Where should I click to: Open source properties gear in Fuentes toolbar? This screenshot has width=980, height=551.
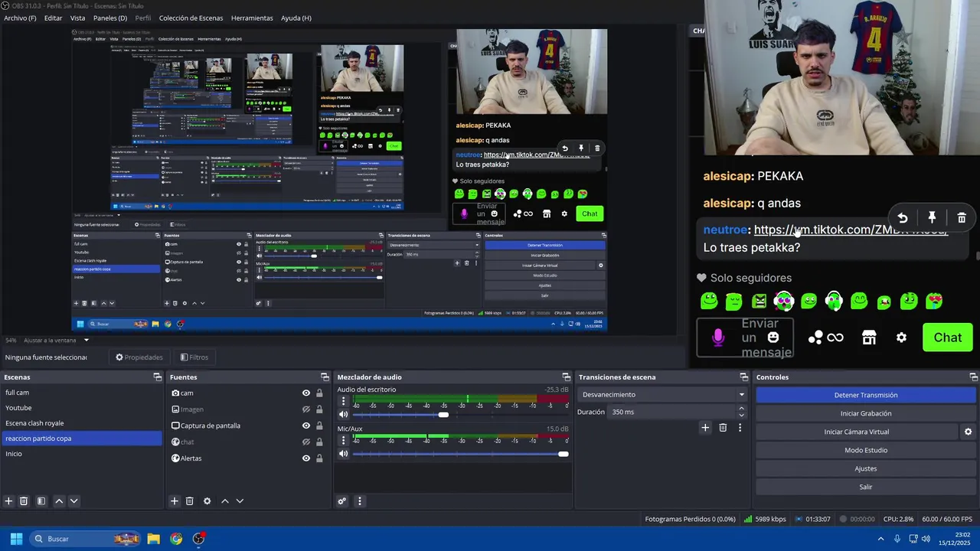pyautogui.click(x=207, y=501)
